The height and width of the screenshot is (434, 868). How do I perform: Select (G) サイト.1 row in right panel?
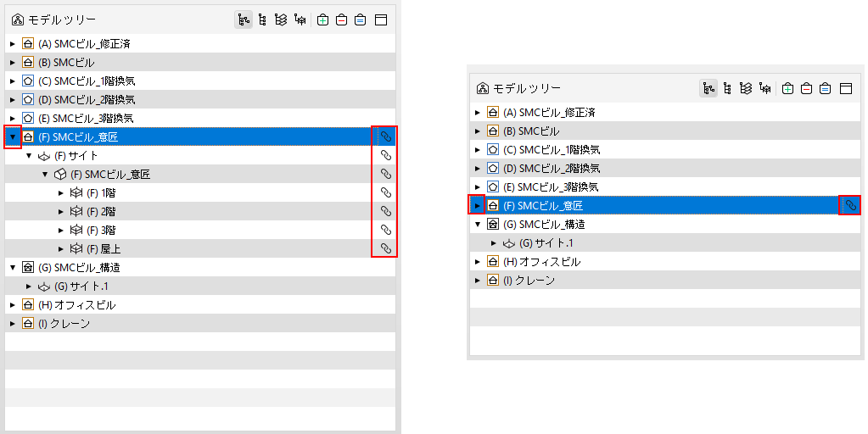tap(665, 243)
